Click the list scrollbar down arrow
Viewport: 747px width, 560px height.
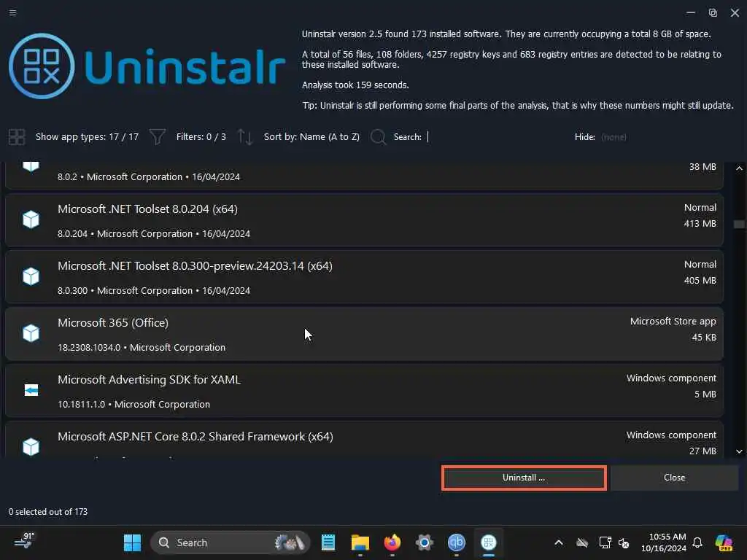740,451
